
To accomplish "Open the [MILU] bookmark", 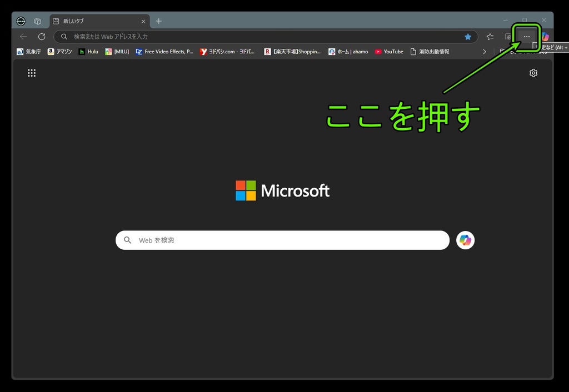I will (117, 52).
